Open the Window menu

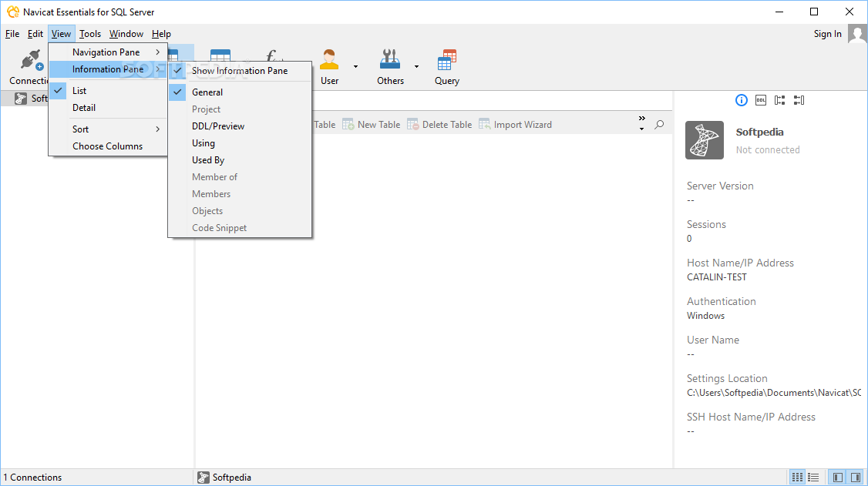(x=126, y=34)
